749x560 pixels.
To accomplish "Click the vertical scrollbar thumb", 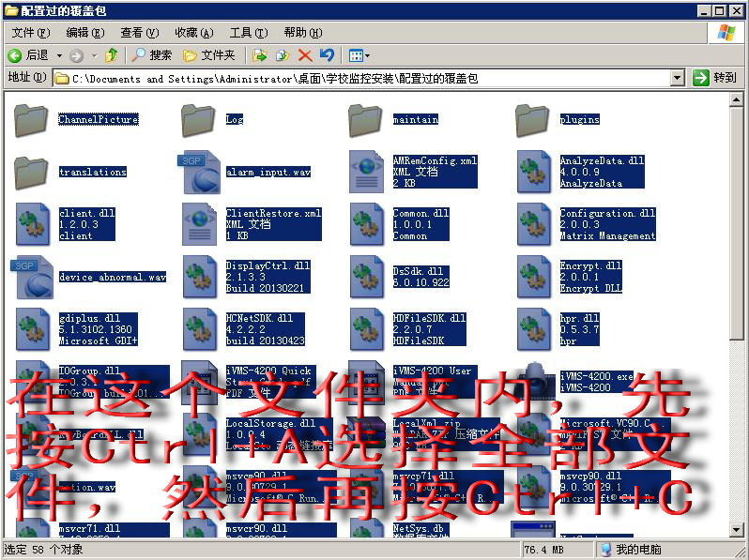I will pyautogui.click(x=736, y=223).
